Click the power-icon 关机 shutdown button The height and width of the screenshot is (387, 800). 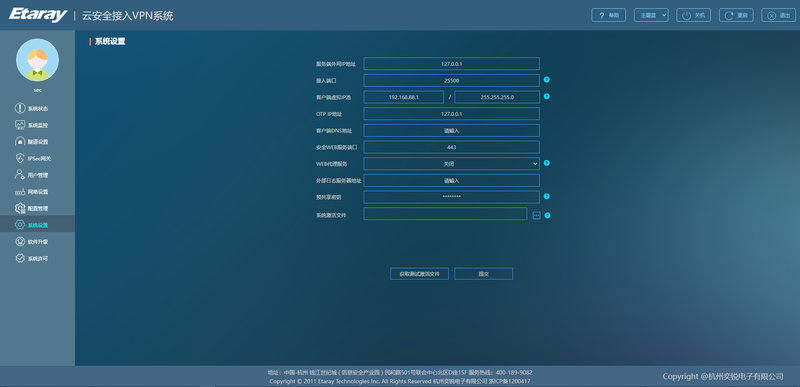click(693, 15)
